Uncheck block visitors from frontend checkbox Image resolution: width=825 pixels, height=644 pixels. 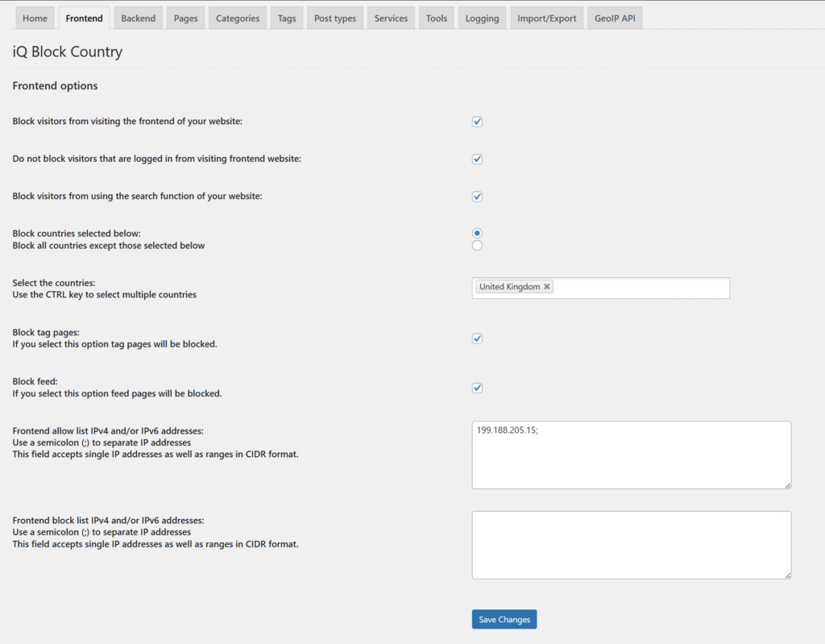477,122
